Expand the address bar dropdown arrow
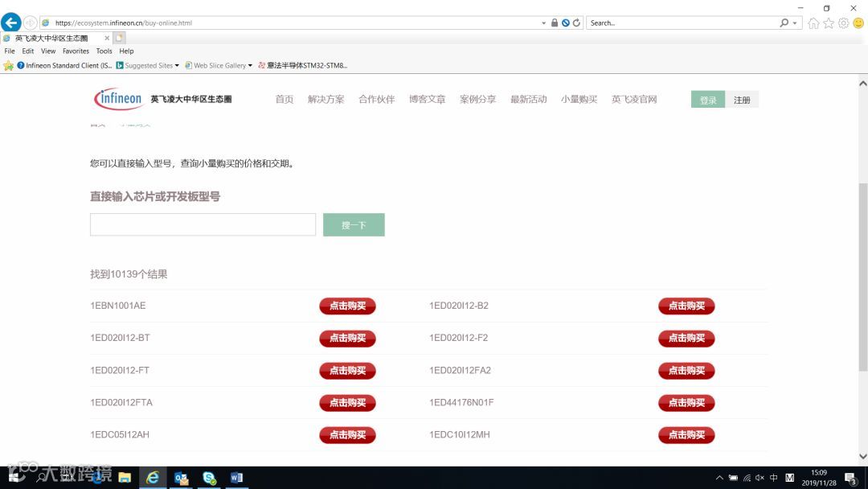The image size is (868, 489). [543, 23]
